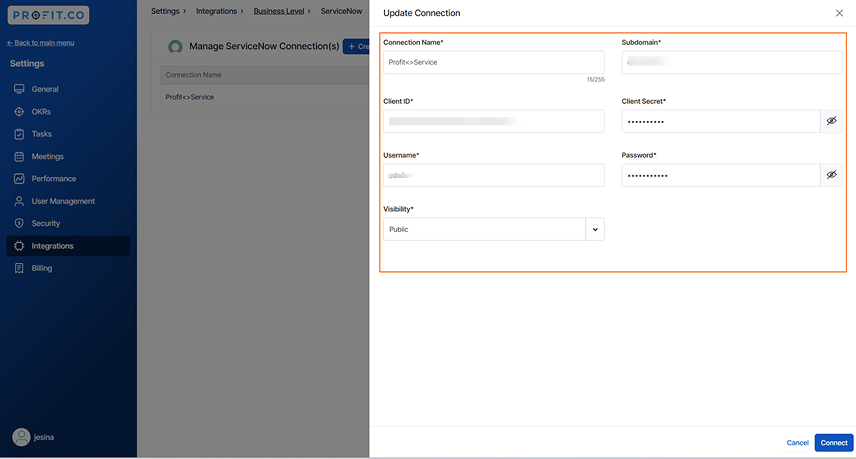The image size is (856, 459).
Task: Click the ServiceNow logo icon
Action: click(175, 47)
